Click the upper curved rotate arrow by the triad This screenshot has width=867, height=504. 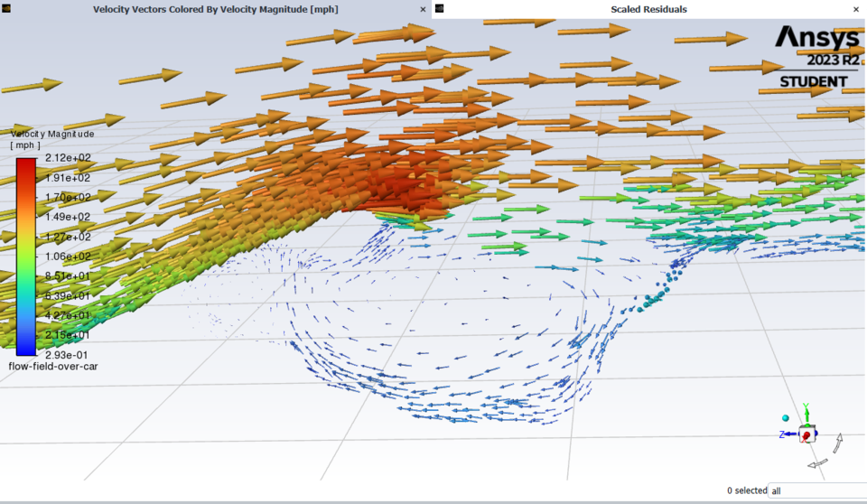pos(838,442)
